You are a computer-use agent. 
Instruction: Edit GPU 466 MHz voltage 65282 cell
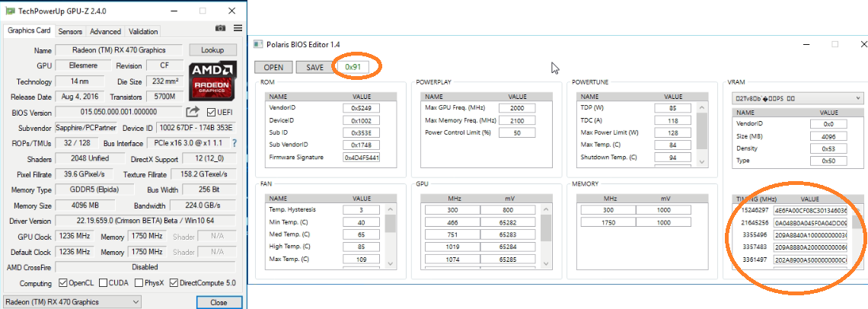click(508, 222)
